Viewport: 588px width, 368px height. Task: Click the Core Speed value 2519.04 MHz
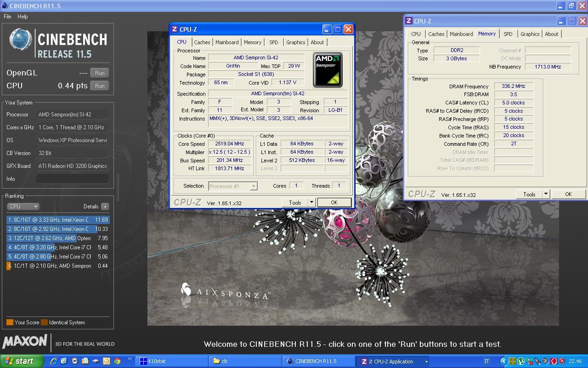230,144
